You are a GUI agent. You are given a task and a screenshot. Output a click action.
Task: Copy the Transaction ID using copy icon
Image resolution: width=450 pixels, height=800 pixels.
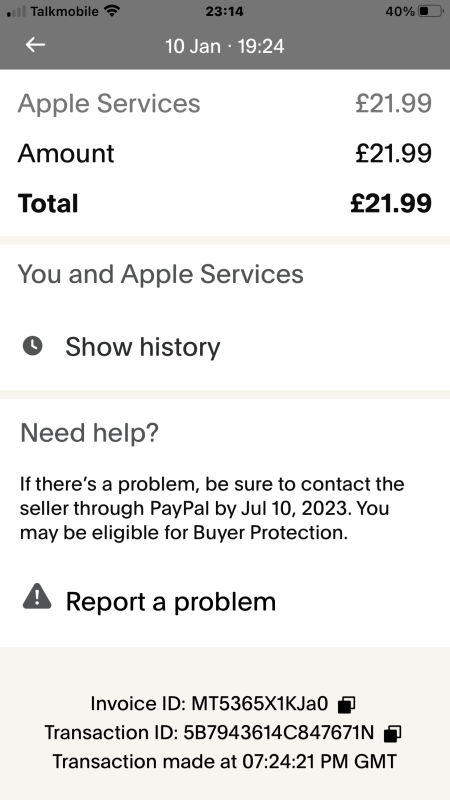[392, 734]
